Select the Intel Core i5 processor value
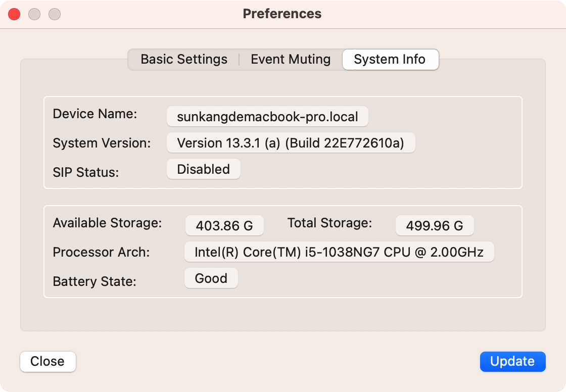This screenshot has height=392, width=566. (x=339, y=252)
